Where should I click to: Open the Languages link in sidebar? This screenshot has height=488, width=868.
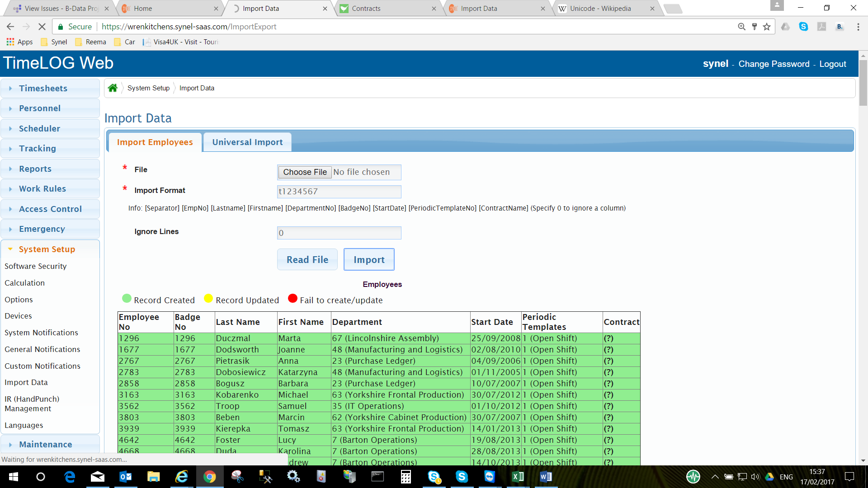[24, 426]
